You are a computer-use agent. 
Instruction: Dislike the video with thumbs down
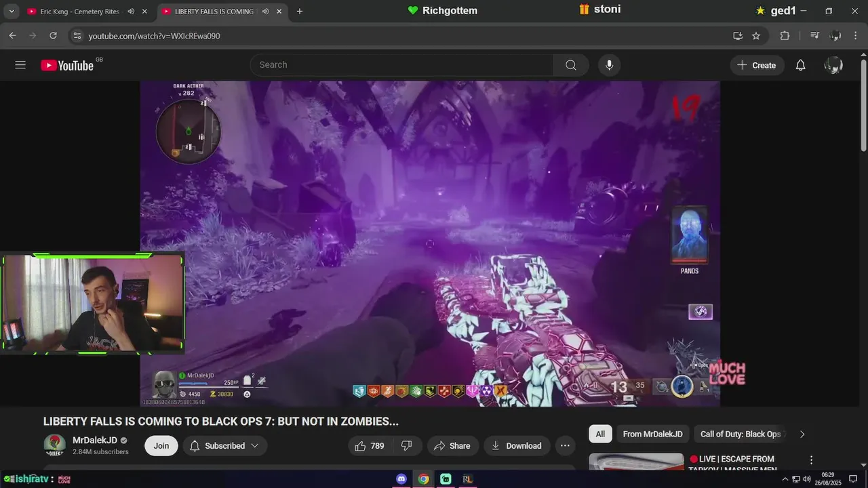tap(407, 445)
